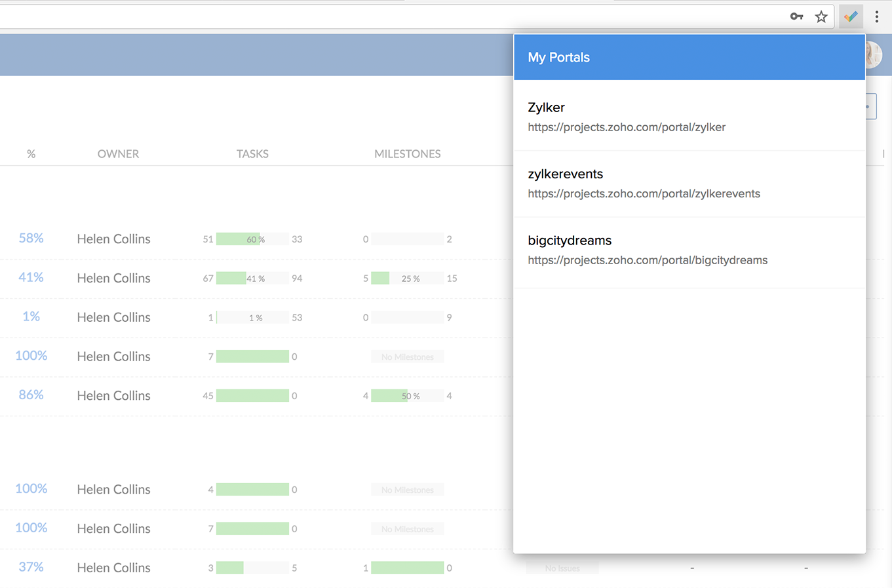This screenshot has width=892, height=588.
Task: Click the TASKS column header
Action: pyautogui.click(x=252, y=154)
